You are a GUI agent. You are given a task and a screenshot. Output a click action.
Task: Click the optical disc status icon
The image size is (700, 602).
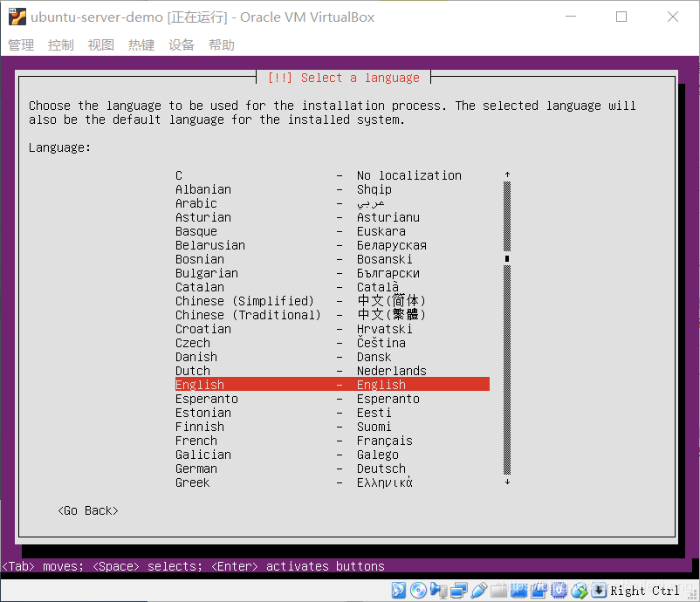pyautogui.click(x=418, y=590)
